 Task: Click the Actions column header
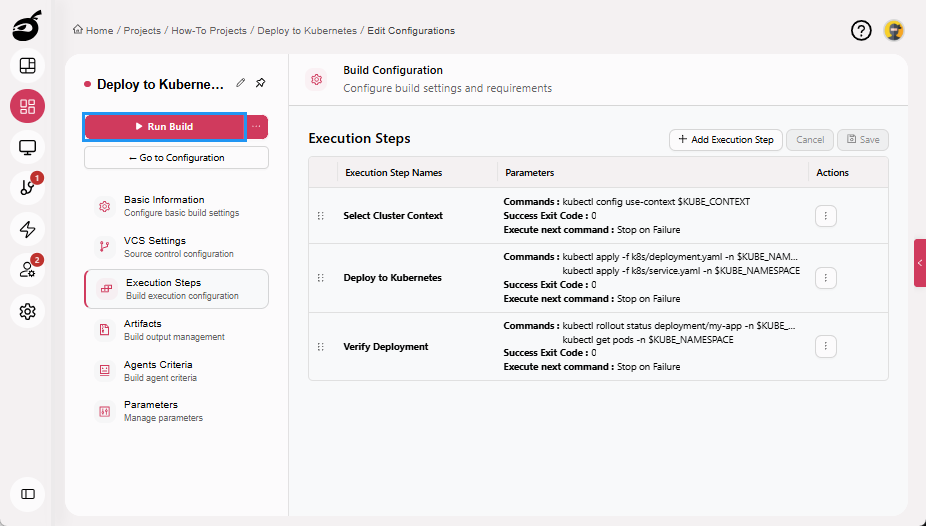(x=832, y=173)
